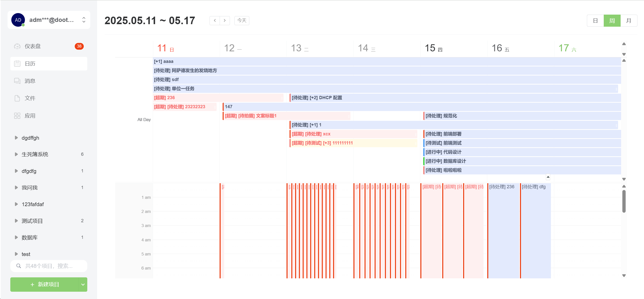The height and width of the screenshot is (299, 644).
Task: Click the search magnifier icon
Action: pos(19,266)
